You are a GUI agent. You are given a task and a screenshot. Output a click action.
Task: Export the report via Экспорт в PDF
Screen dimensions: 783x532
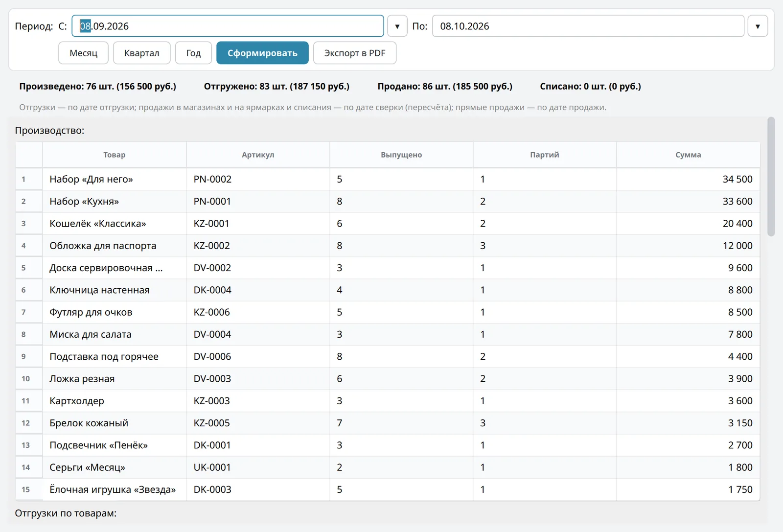[x=355, y=53]
